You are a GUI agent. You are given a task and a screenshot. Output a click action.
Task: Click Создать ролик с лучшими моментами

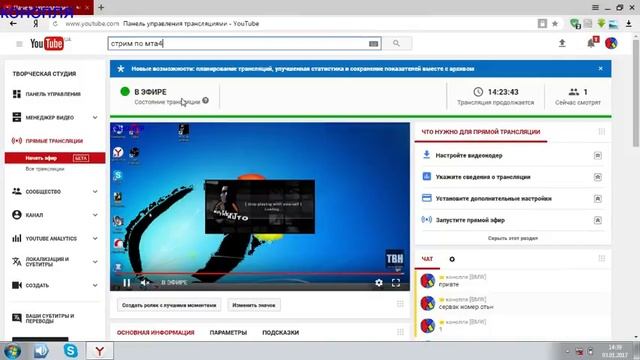pyautogui.click(x=169, y=305)
